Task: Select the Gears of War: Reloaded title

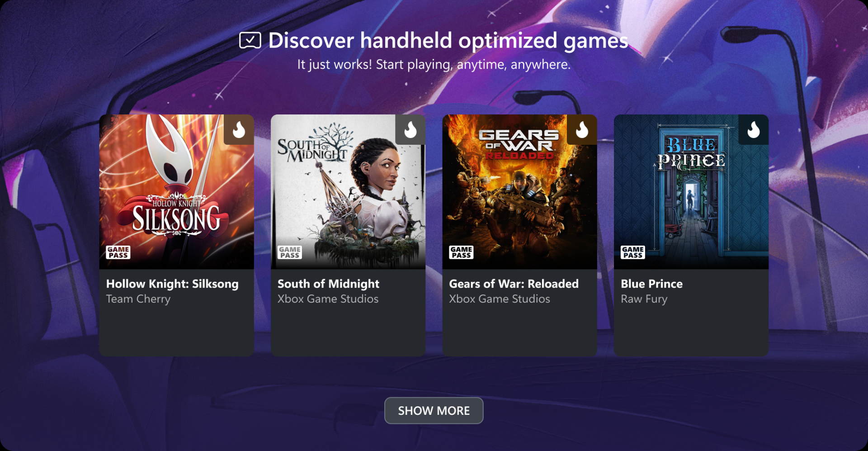Action: [x=514, y=284]
